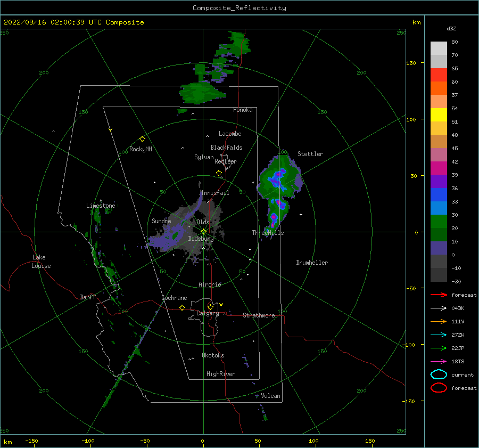Click the Sundre town label

[161, 221]
